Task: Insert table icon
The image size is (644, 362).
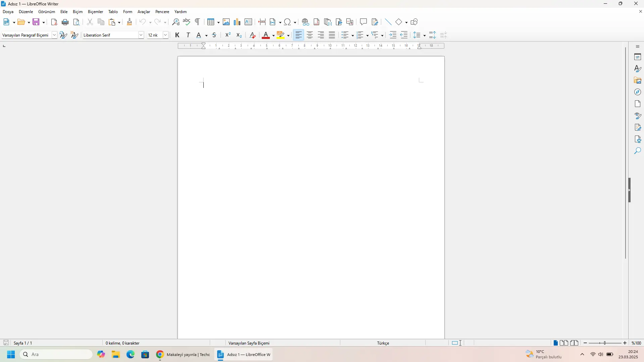Action: pyautogui.click(x=211, y=22)
